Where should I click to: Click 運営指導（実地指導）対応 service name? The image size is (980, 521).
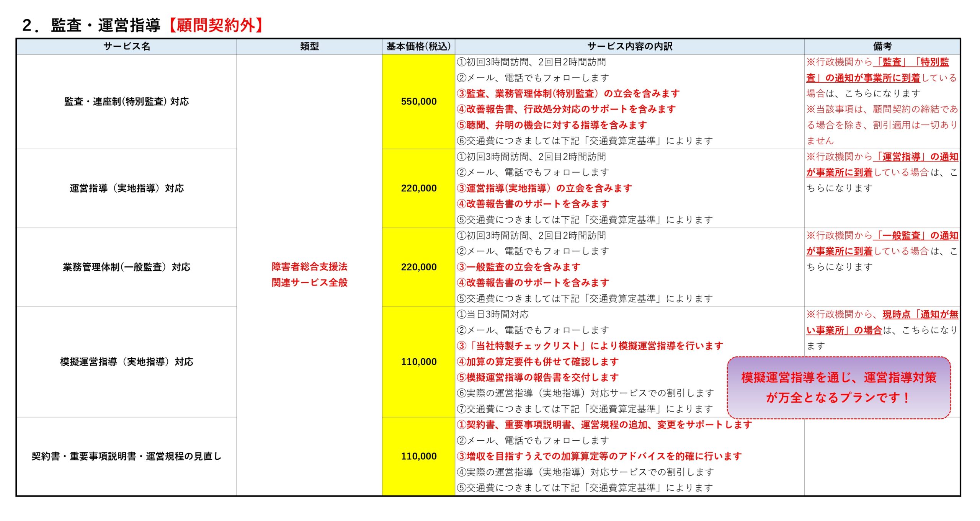click(x=126, y=188)
